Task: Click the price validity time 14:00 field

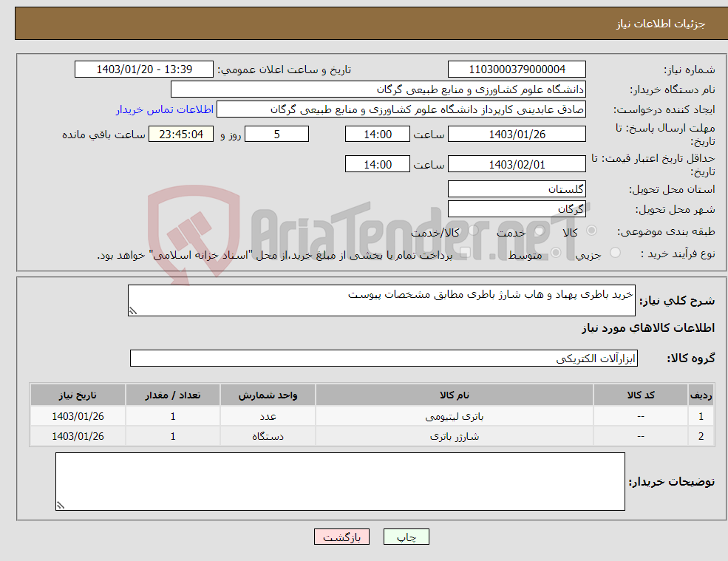Action: click(378, 164)
